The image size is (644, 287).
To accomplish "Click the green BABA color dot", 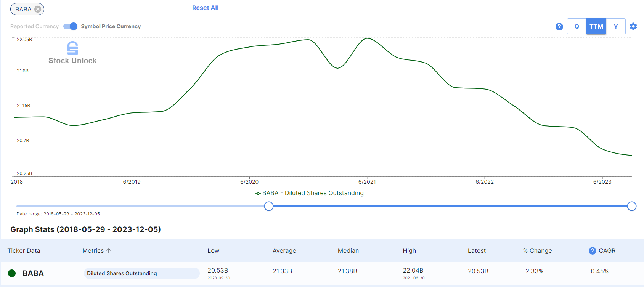I will (x=12, y=273).
